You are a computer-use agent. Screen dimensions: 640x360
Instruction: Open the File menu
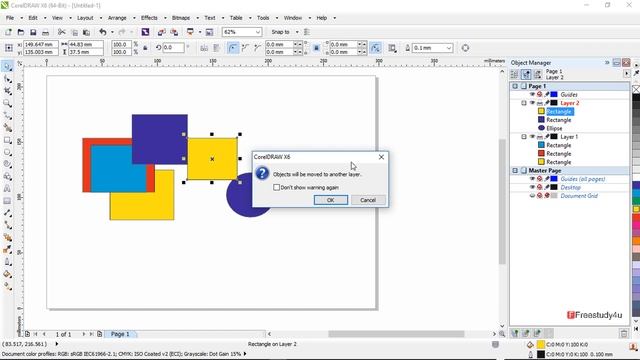(10, 18)
